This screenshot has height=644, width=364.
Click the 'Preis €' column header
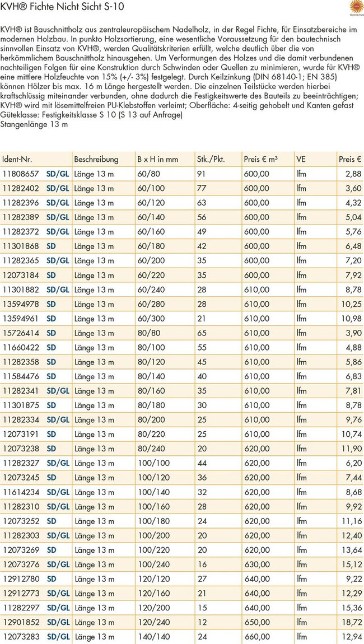coord(349,160)
